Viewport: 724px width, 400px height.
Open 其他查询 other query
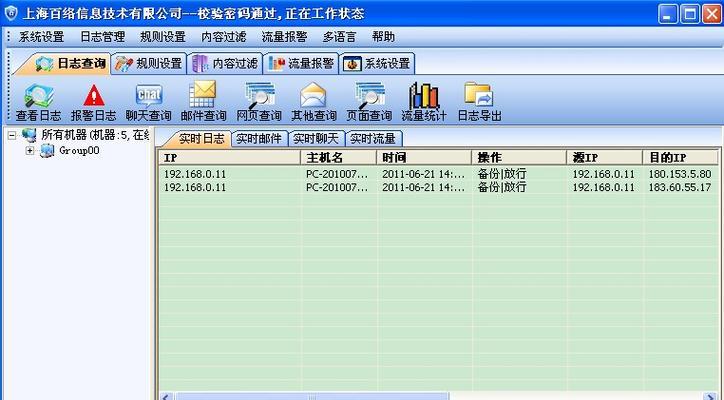[x=314, y=103]
